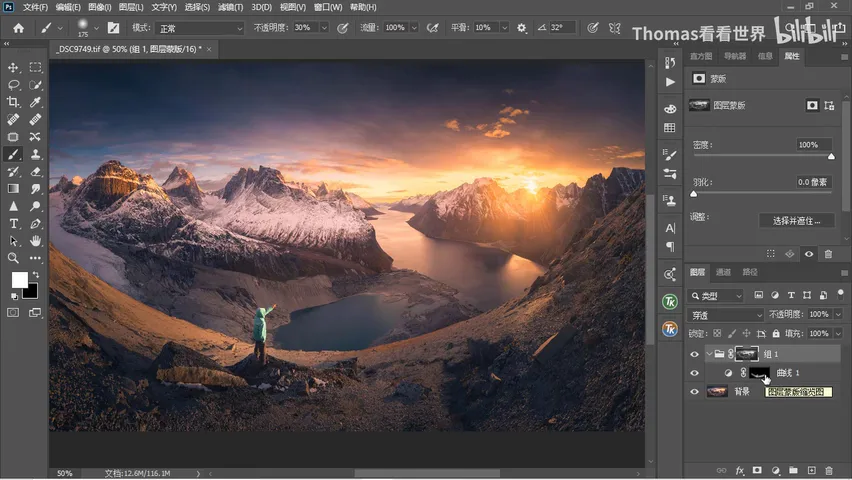This screenshot has width=852, height=480.
Task: Click the orange TK panel icon
Action: (670, 329)
